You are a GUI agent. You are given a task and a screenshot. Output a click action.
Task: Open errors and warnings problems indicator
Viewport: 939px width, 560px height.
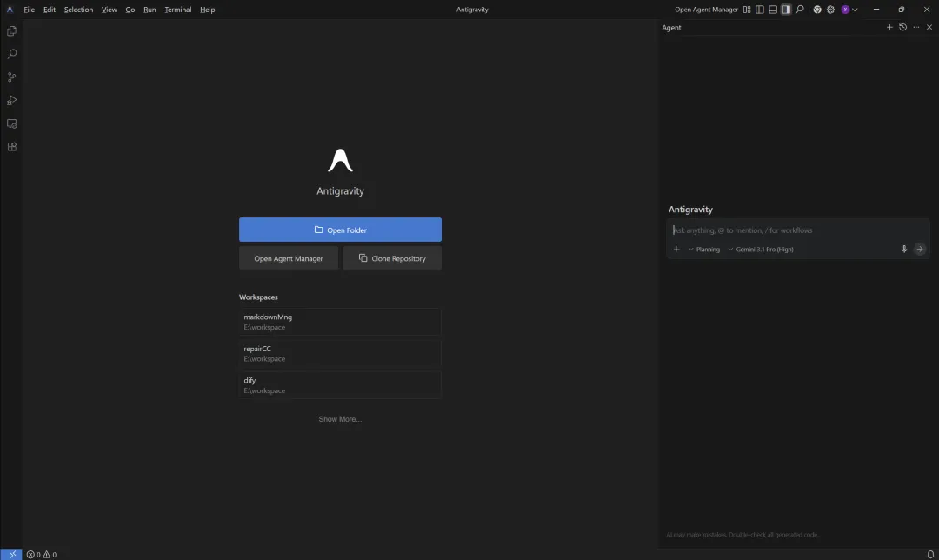42,555
